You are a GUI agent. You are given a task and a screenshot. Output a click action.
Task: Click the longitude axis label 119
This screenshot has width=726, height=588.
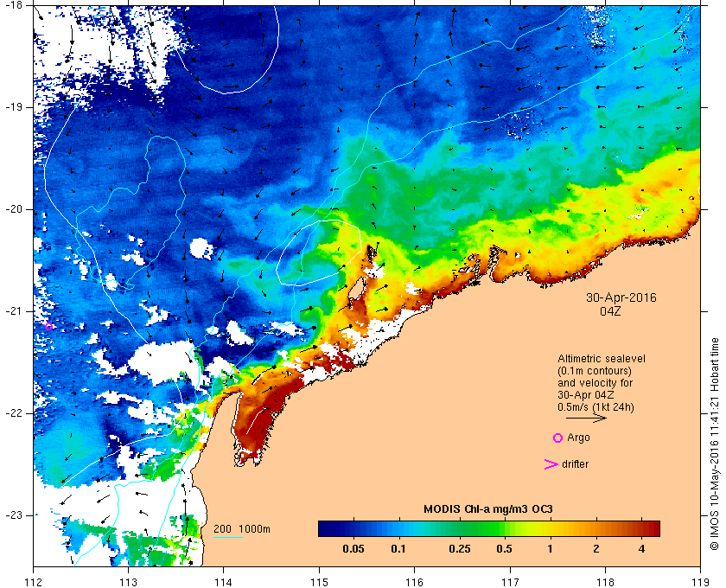[700, 582]
